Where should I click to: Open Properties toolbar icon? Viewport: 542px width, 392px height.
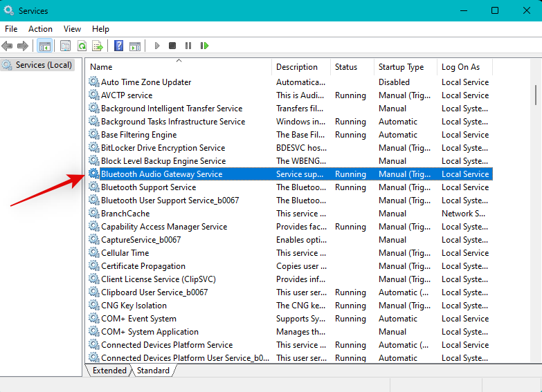pos(65,46)
